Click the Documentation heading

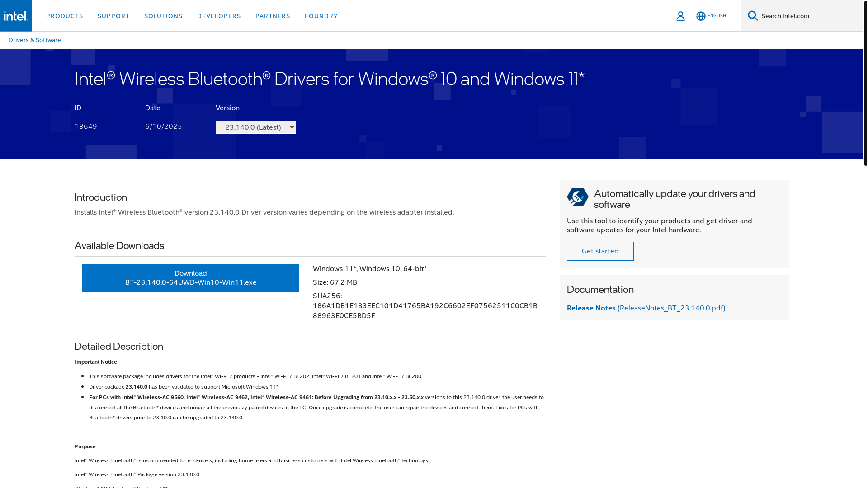[x=600, y=289]
